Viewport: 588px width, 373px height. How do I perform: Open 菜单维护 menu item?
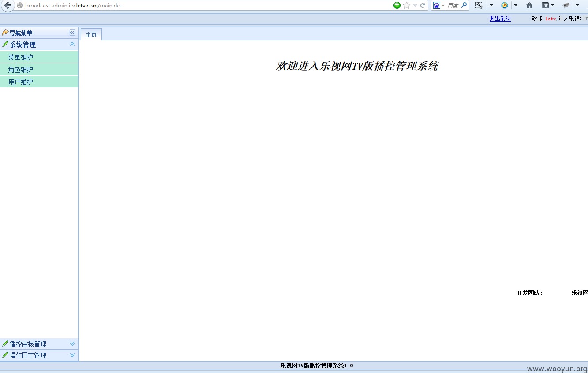pyautogui.click(x=39, y=57)
